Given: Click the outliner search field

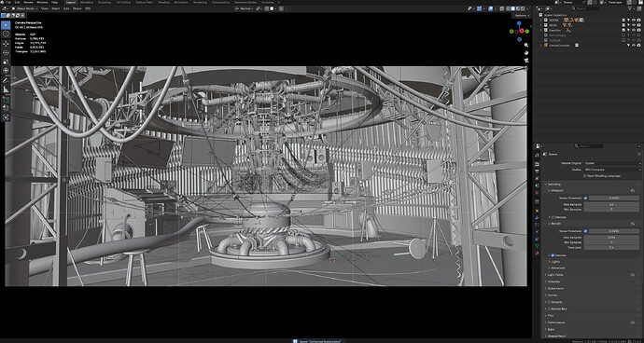Looking at the screenshot, I should 586,8.
